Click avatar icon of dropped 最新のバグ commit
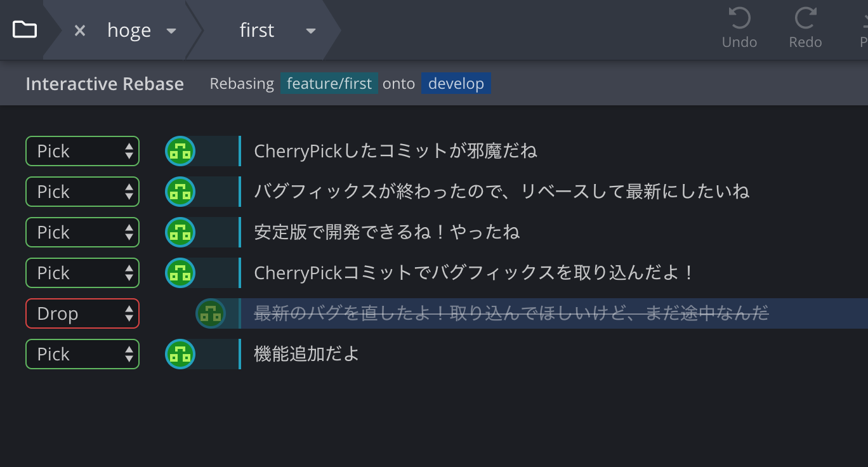This screenshot has height=467, width=868. [211, 313]
